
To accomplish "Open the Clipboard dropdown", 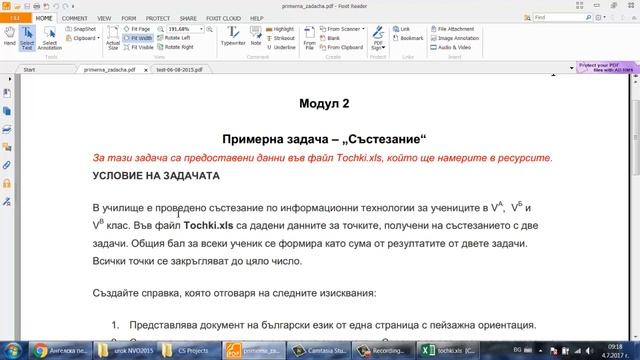I will (x=83, y=38).
